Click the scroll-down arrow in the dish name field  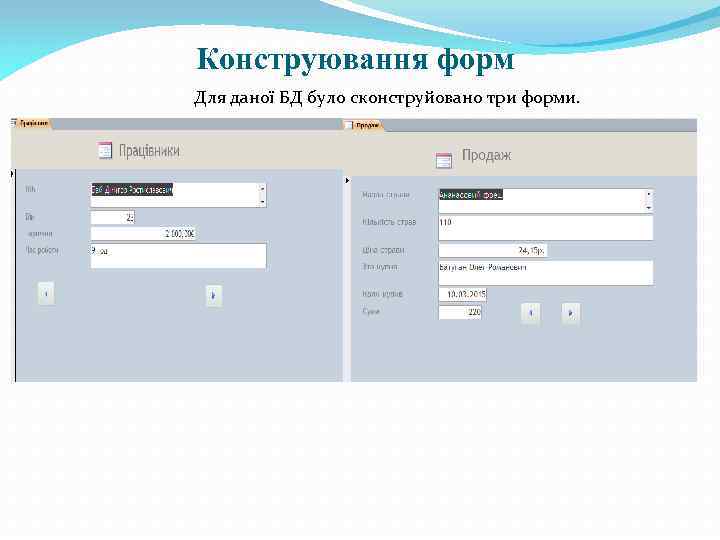tap(649, 208)
